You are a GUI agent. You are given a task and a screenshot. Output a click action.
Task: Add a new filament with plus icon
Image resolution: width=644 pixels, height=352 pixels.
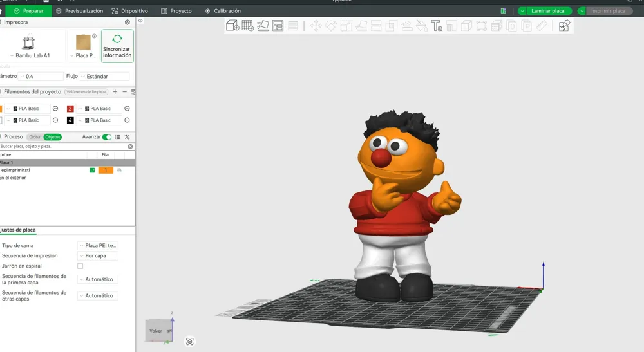click(115, 92)
